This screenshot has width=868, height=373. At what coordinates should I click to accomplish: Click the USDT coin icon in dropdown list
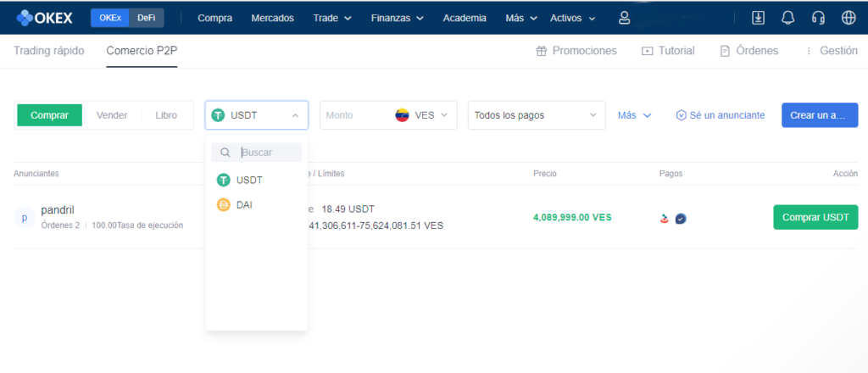click(223, 180)
